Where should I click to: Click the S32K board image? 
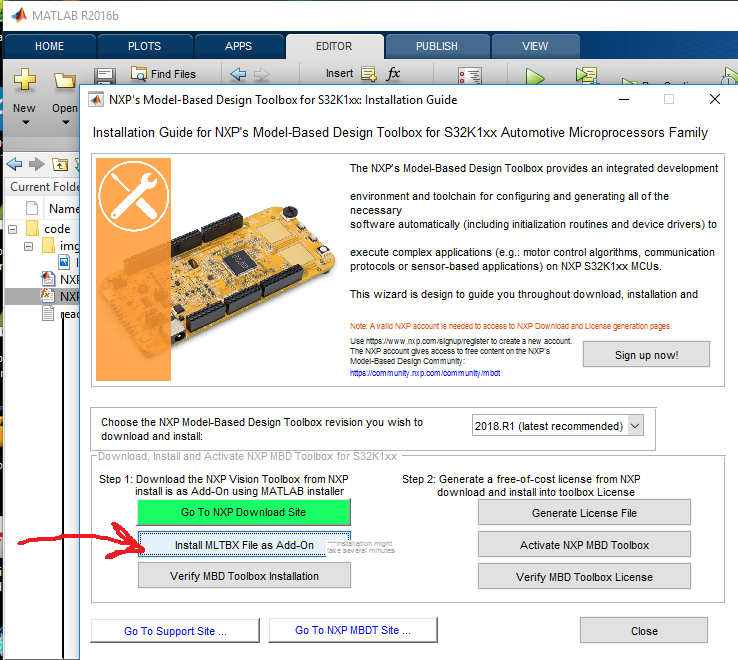[216, 269]
